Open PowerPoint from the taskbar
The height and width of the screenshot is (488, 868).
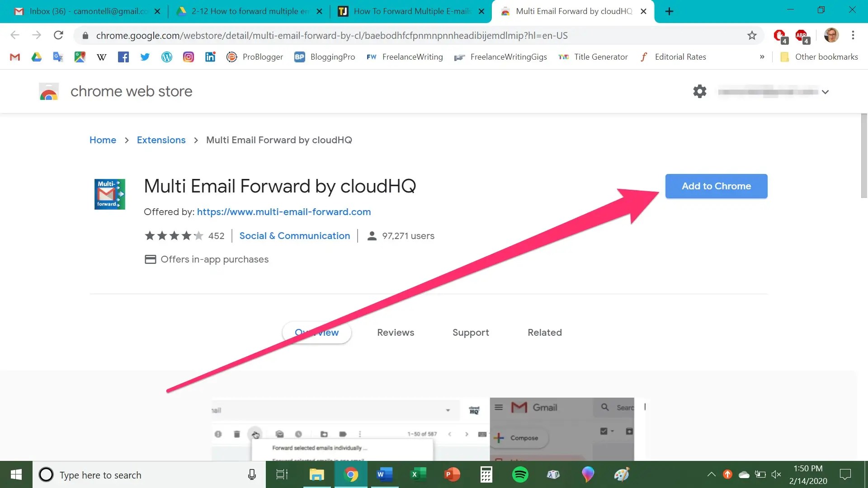pos(452,474)
